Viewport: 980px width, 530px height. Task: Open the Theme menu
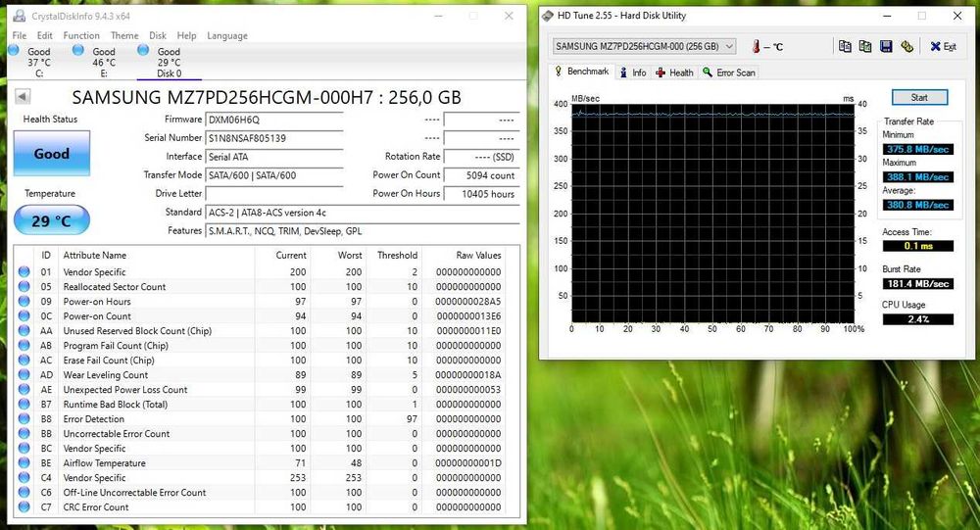(124, 35)
